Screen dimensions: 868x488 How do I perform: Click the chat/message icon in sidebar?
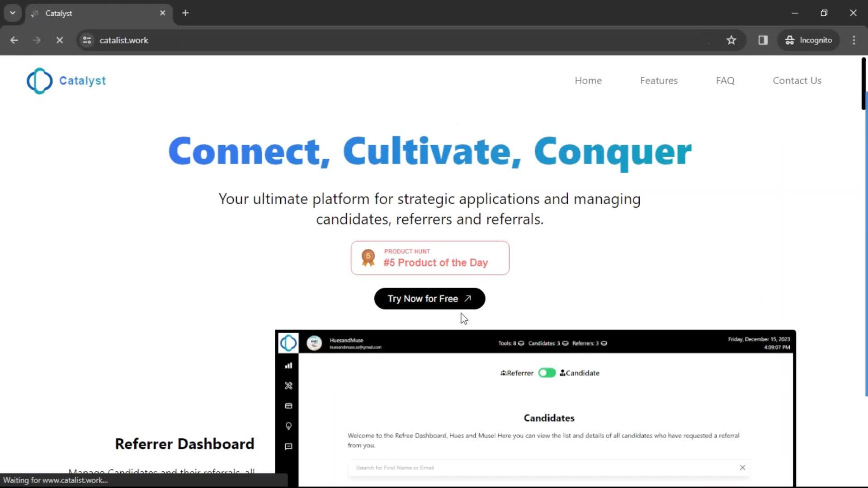288,446
